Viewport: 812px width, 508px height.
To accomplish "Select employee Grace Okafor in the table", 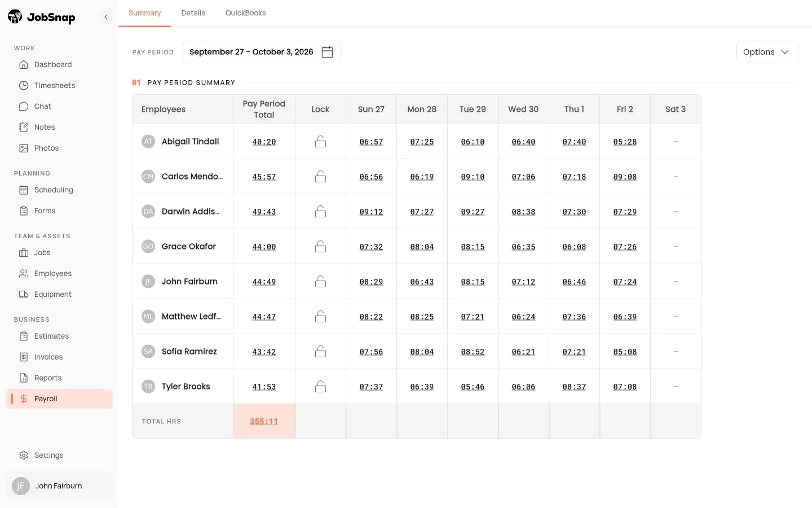I will 189,247.
